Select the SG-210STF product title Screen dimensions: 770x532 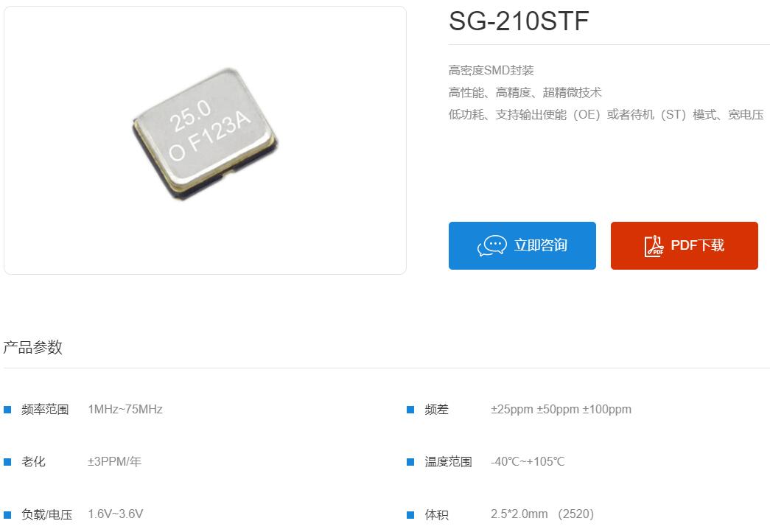point(519,21)
